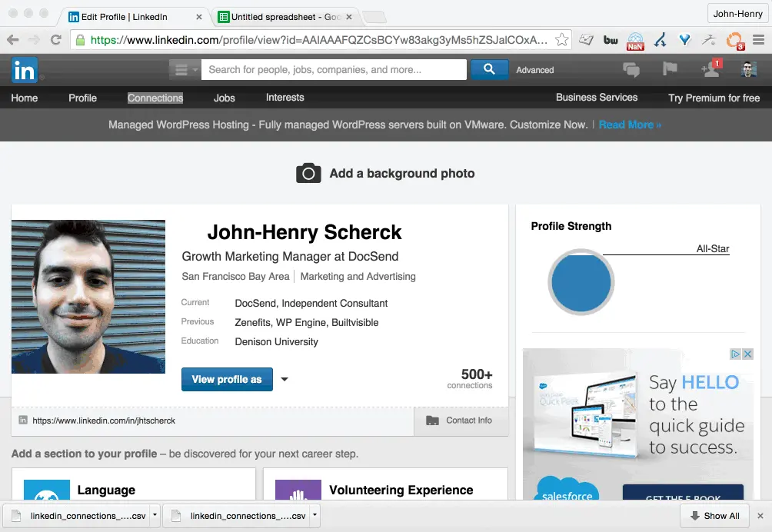Click the View profile as button
772x532 pixels.
coord(227,380)
